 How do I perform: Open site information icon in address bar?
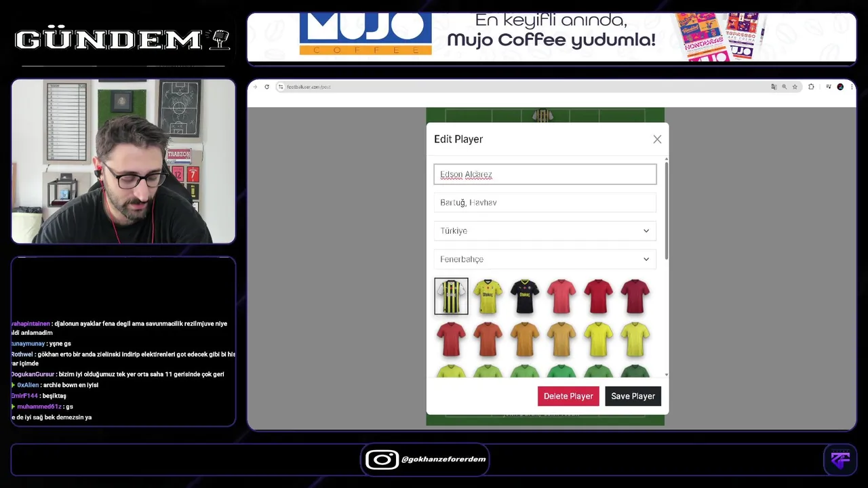281,87
